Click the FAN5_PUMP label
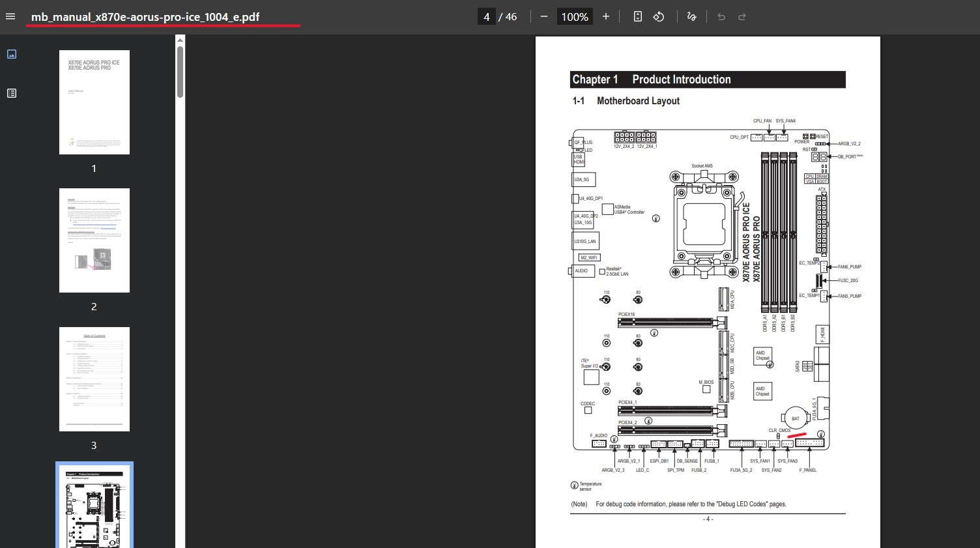The height and width of the screenshot is (548, 980). pos(850,296)
